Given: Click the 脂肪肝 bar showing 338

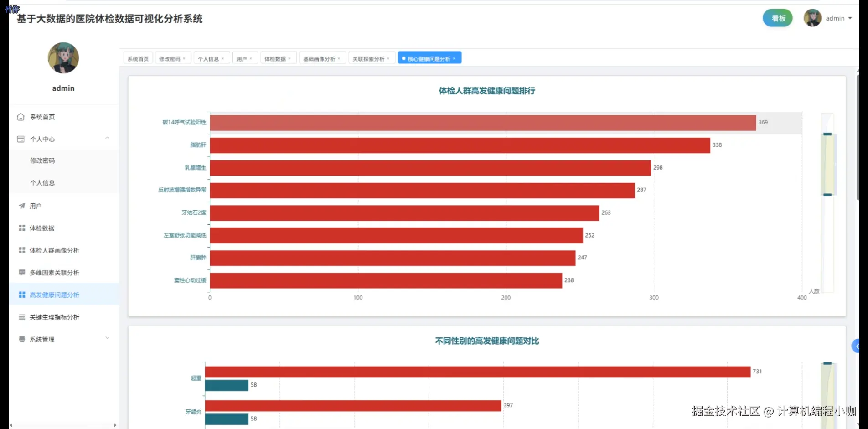Looking at the screenshot, I should 460,145.
